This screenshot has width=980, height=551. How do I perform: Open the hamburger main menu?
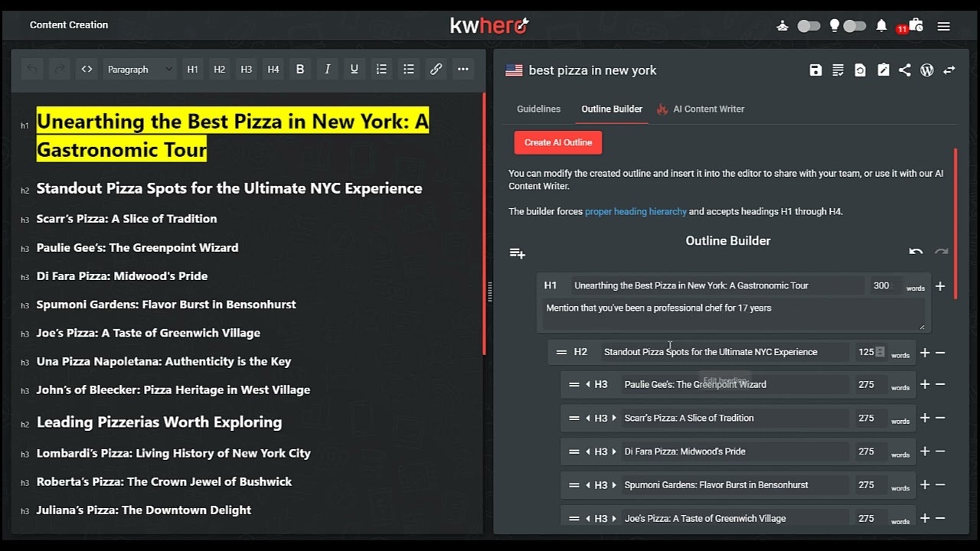click(944, 26)
